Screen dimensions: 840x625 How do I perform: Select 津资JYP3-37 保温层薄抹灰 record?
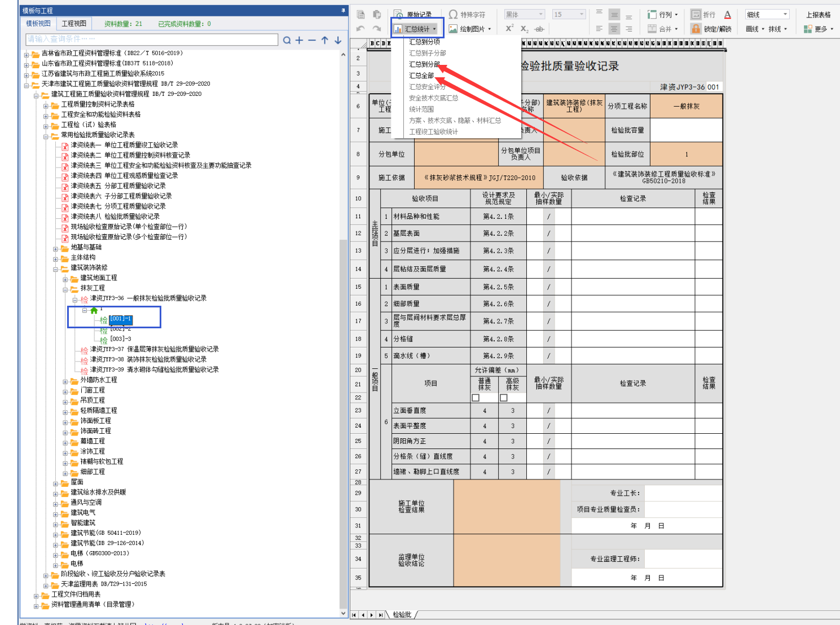[154, 350]
